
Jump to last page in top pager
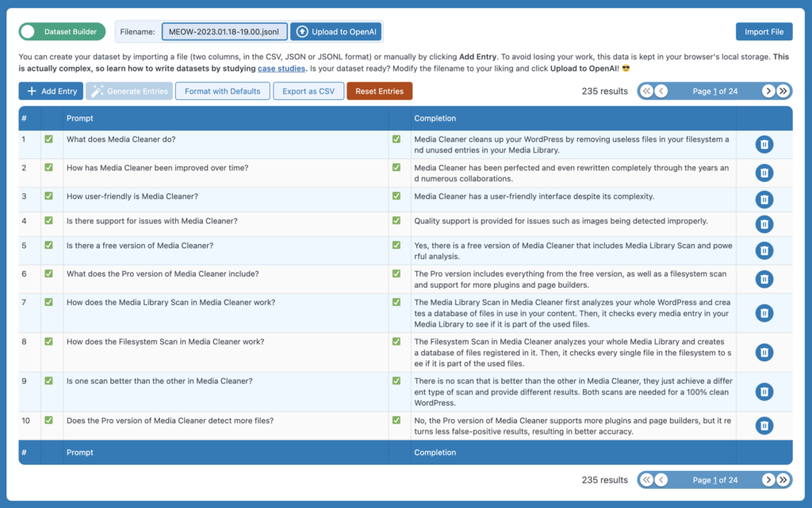pos(783,91)
